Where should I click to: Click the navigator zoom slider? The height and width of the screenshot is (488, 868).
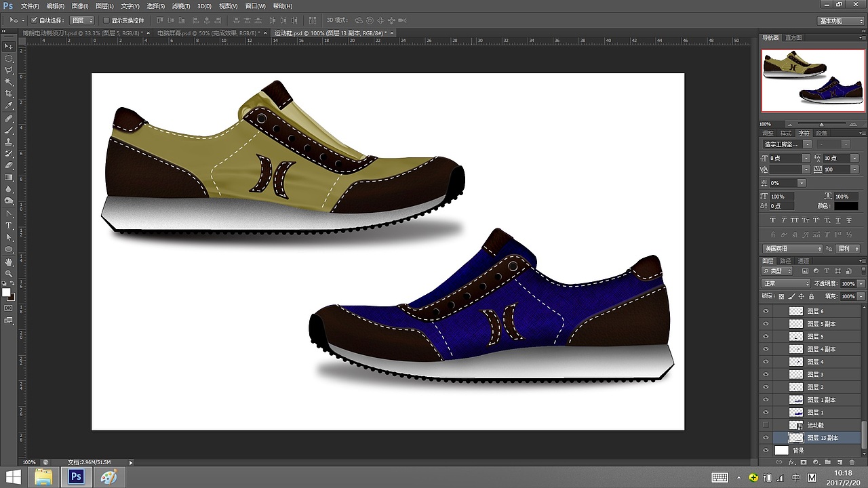click(x=821, y=124)
